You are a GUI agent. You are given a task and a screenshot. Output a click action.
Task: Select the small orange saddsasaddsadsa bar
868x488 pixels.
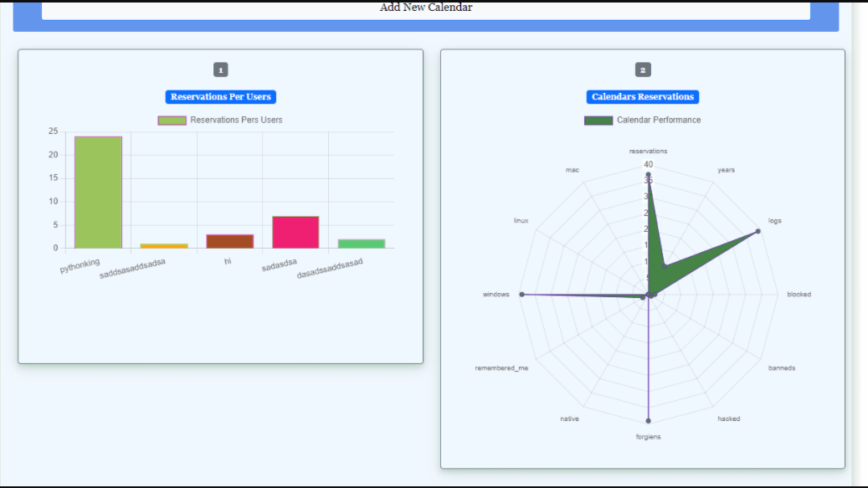click(164, 245)
